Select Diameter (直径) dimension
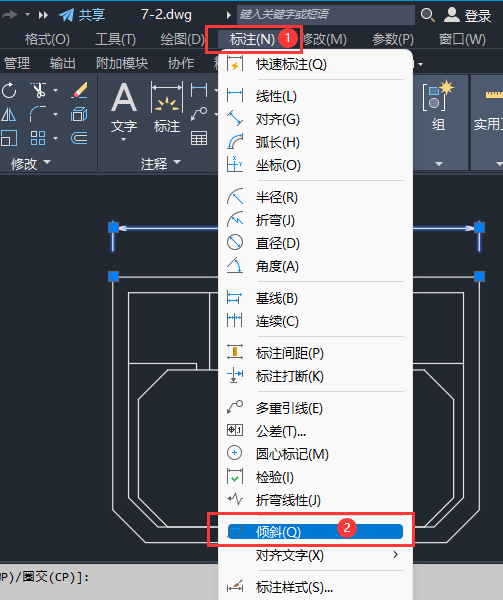 coord(315,243)
